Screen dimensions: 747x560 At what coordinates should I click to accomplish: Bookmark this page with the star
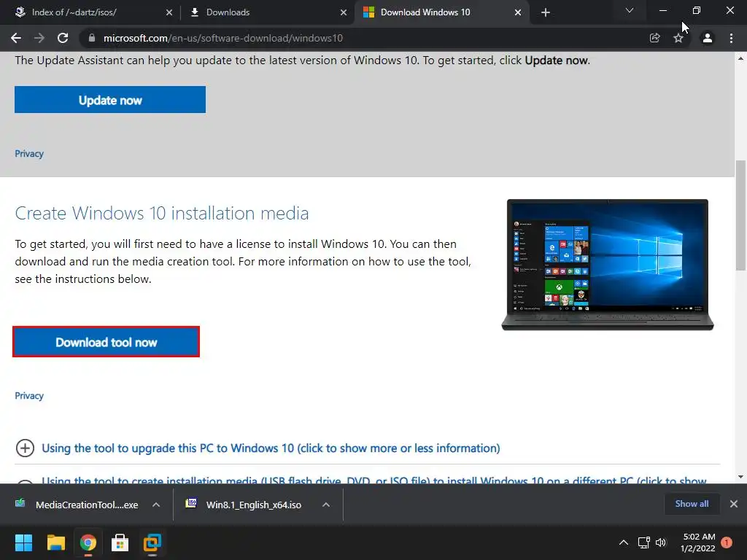pos(678,38)
